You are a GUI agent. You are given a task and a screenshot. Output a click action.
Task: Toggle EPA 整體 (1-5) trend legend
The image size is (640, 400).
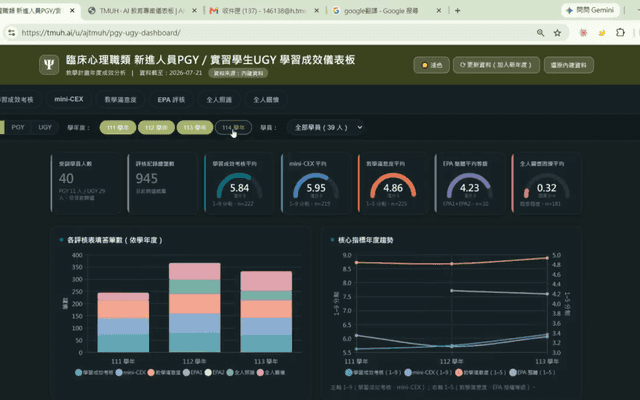[532, 373]
